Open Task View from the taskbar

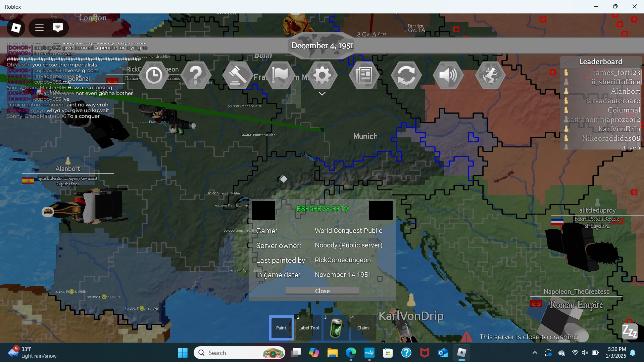(x=296, y=353)
